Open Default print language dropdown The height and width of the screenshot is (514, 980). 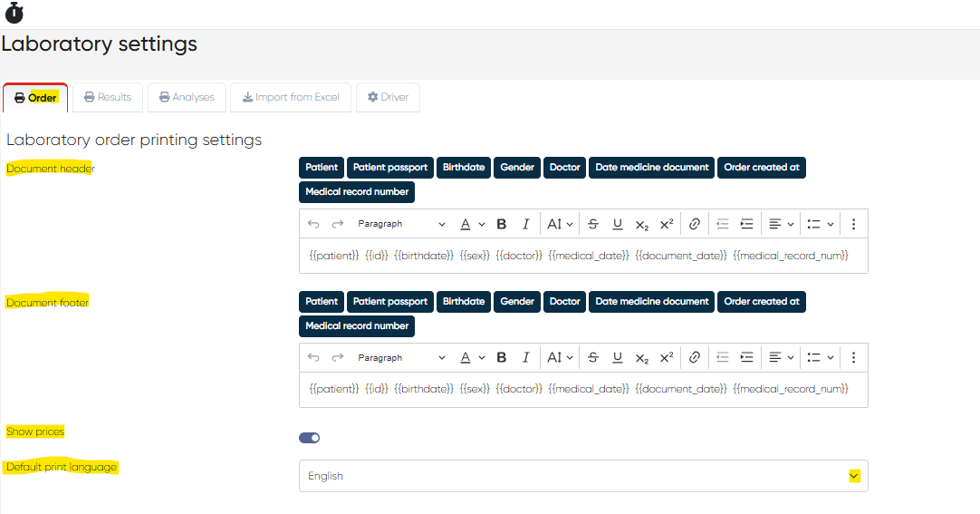(x=583, y=476)
